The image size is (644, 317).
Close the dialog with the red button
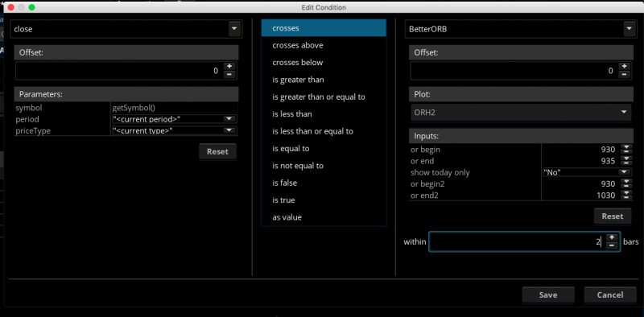click(x=11, y=7)
